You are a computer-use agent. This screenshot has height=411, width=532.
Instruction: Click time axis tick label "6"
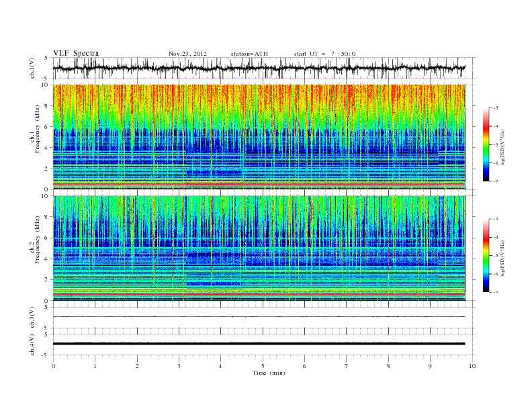[304, 366]
